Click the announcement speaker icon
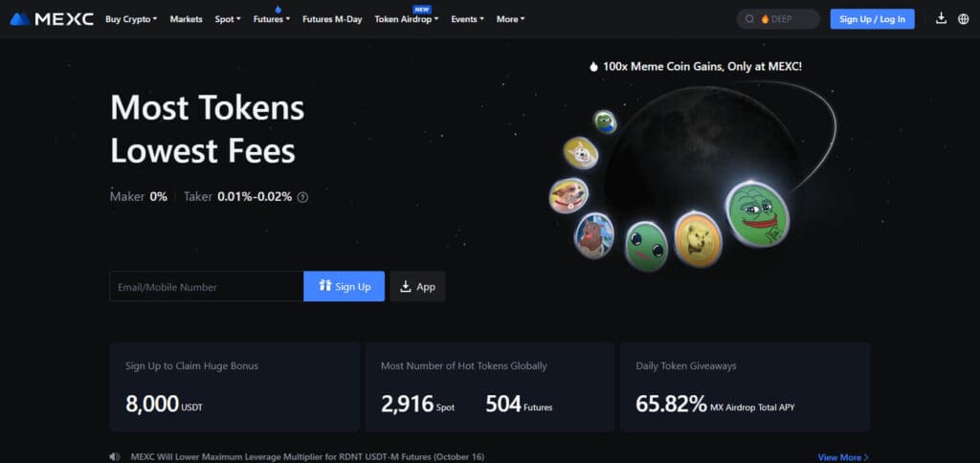The image size is (980, 463). click(x=115, y=456)
